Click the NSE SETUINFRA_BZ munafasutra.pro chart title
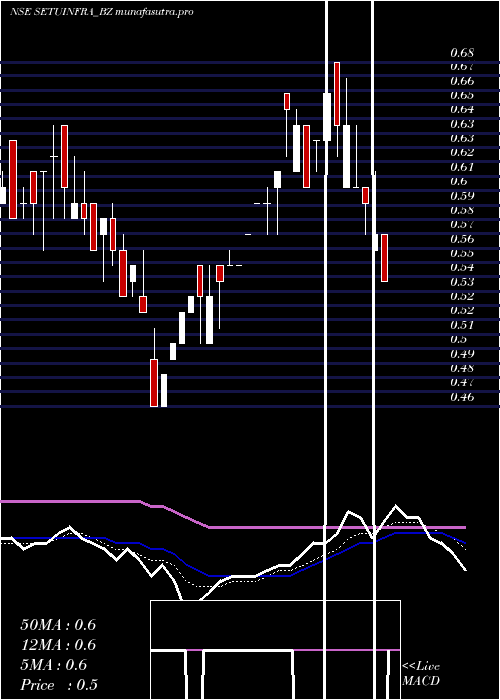The width and height of the screenshot is (500, 700). [x=102, y=12]
